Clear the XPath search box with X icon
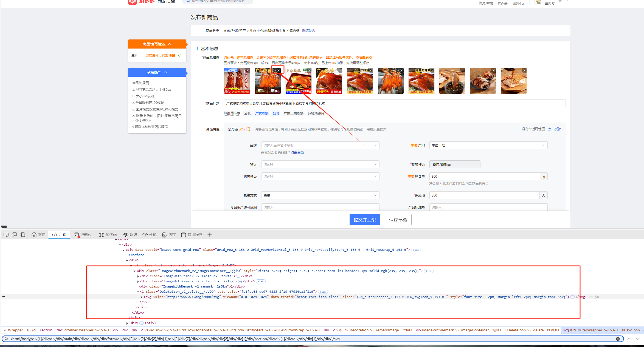 (618, 339)
